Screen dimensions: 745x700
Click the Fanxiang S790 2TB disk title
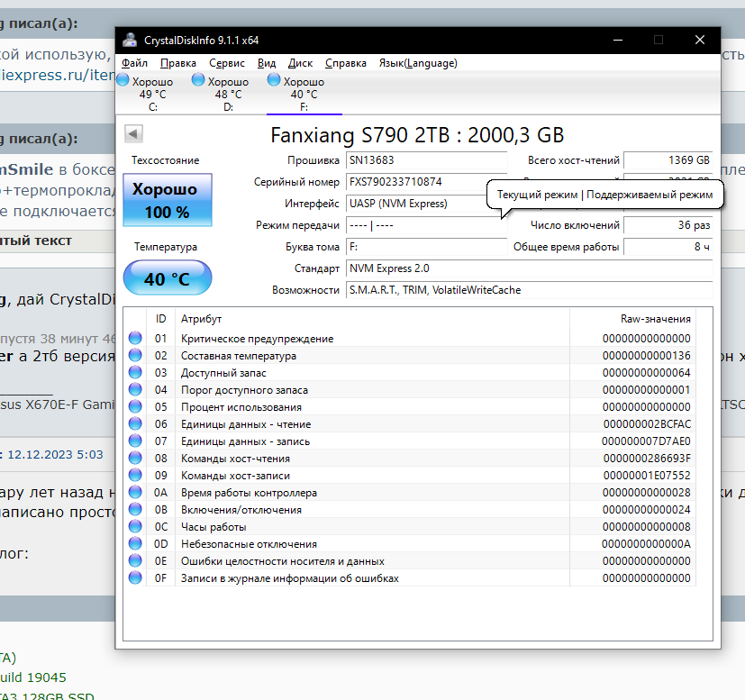tap(417, 135)
